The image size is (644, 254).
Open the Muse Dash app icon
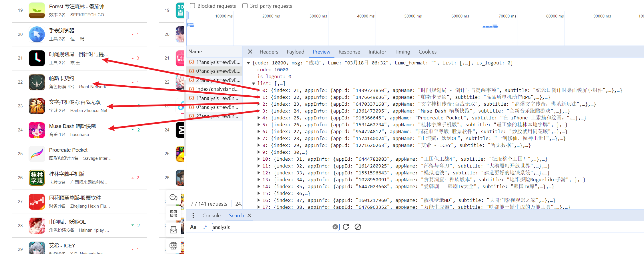click(x=37, y=130)
